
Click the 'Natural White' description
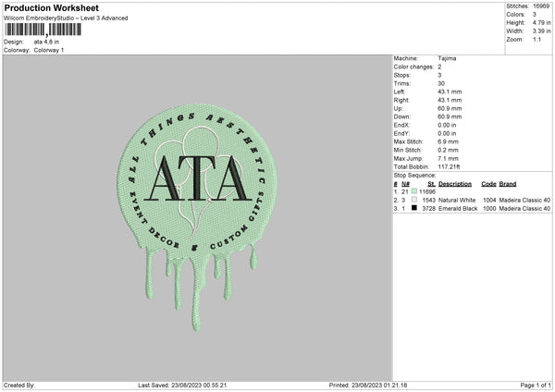click(x=457, y=201)
